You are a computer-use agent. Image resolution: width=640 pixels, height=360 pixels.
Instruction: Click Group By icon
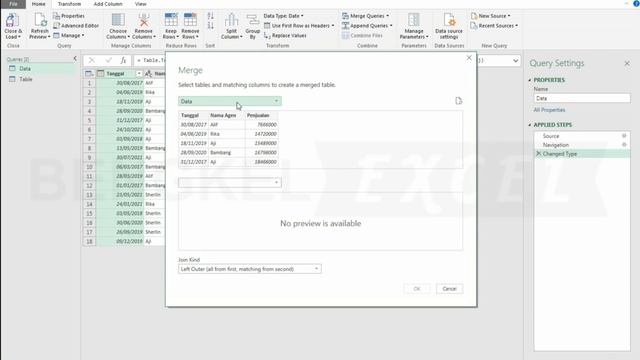coord(253,20)
